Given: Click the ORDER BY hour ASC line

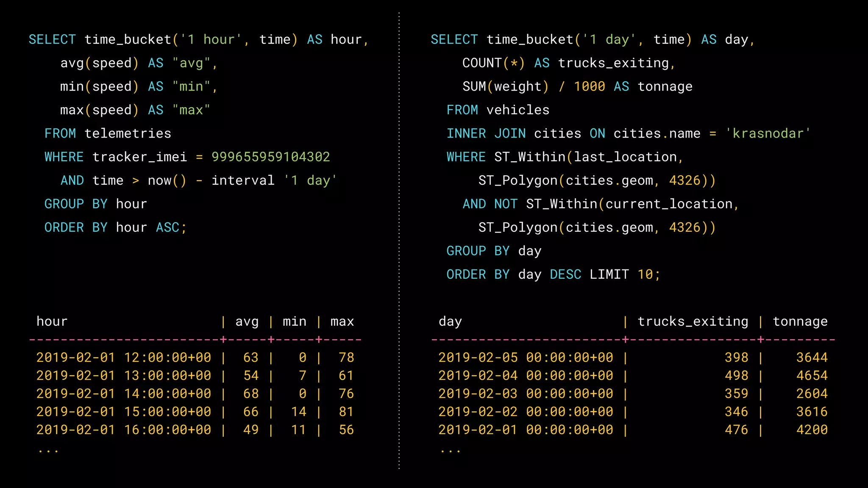Looking at the screenshot, I should [x=115, y=227].
